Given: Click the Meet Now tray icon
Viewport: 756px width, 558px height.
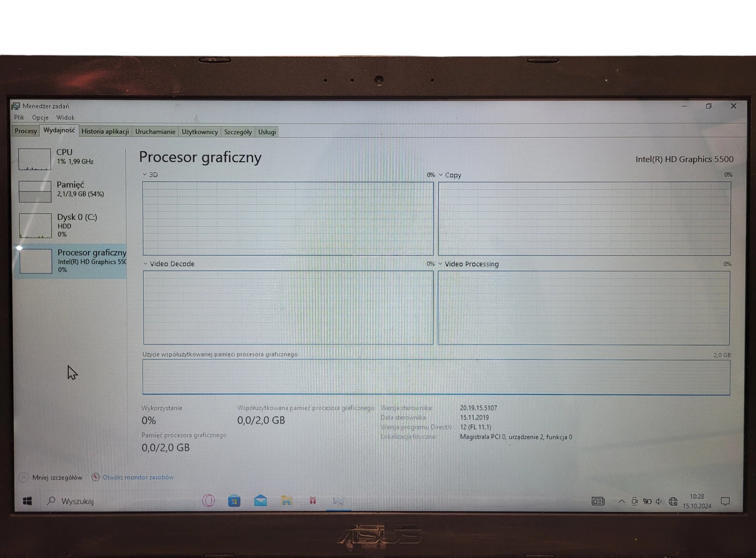Looking at the screenshot, I should [x=635, y=501].
